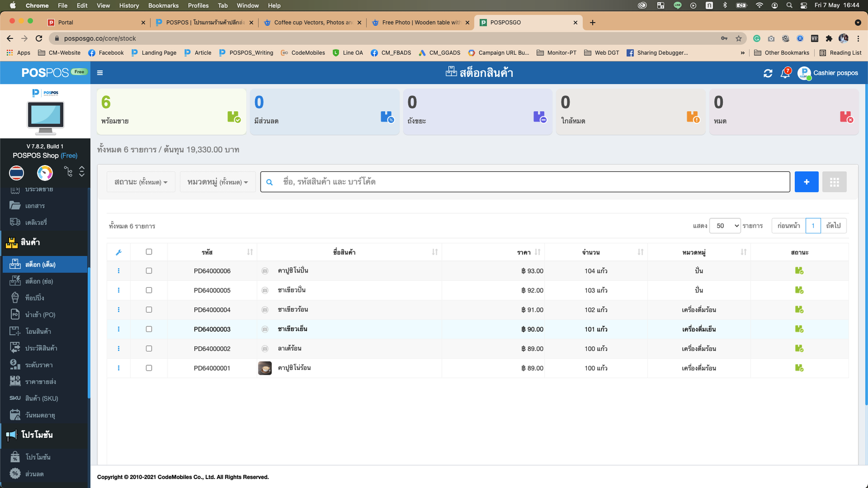Image resolution: width=868 pixels, height=488 pixels.
Task: Open the Bookmarks menu in the macOS menu bar
Action: [x=163, y=5]
